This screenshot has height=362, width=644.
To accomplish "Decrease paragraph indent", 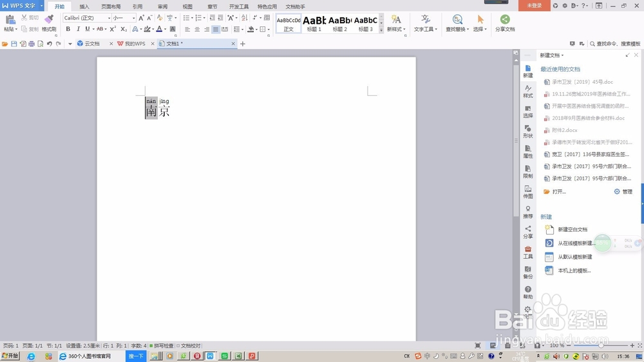I will coord(212,17).
